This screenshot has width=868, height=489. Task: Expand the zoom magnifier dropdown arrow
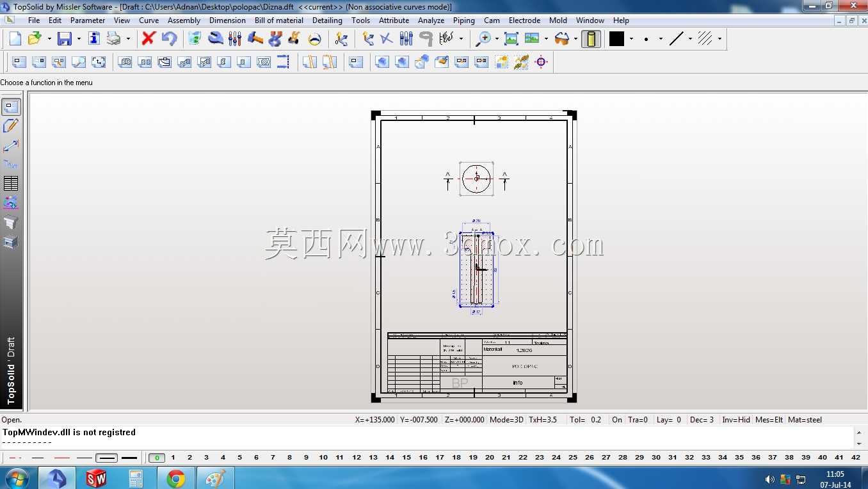[497, 39]
